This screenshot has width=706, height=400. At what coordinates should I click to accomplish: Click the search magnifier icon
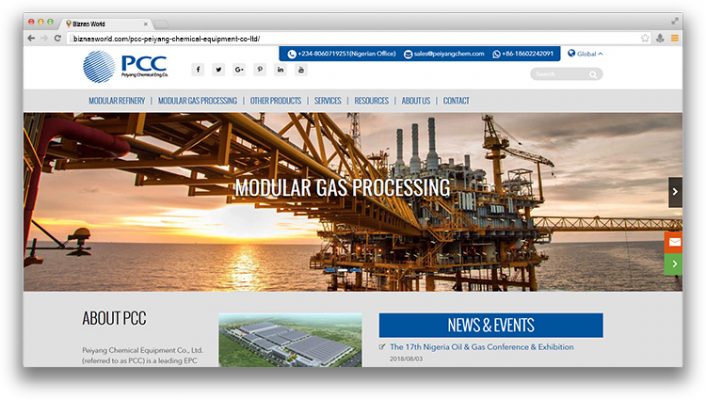(x=593, y=74)
